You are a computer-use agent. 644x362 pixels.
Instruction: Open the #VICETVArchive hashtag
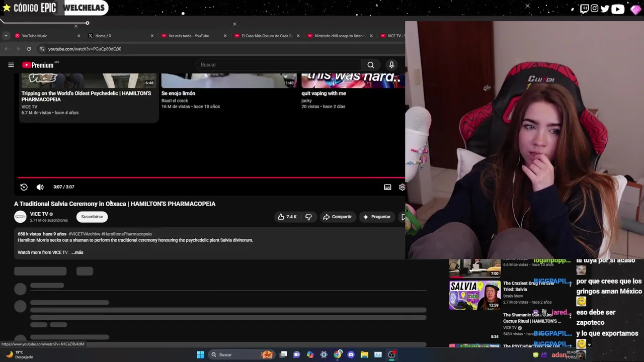(x=84, y=234)
